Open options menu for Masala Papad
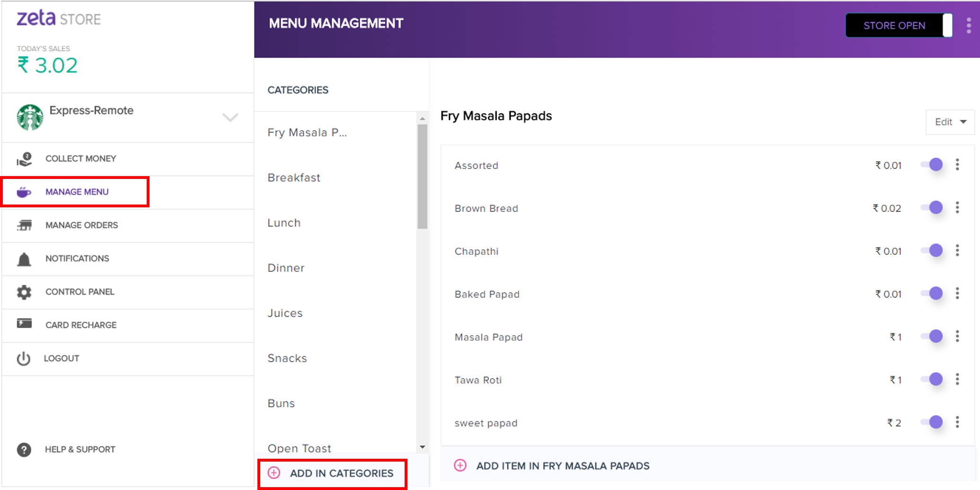This screenshot has height=490, width=980. coord(957,336)
